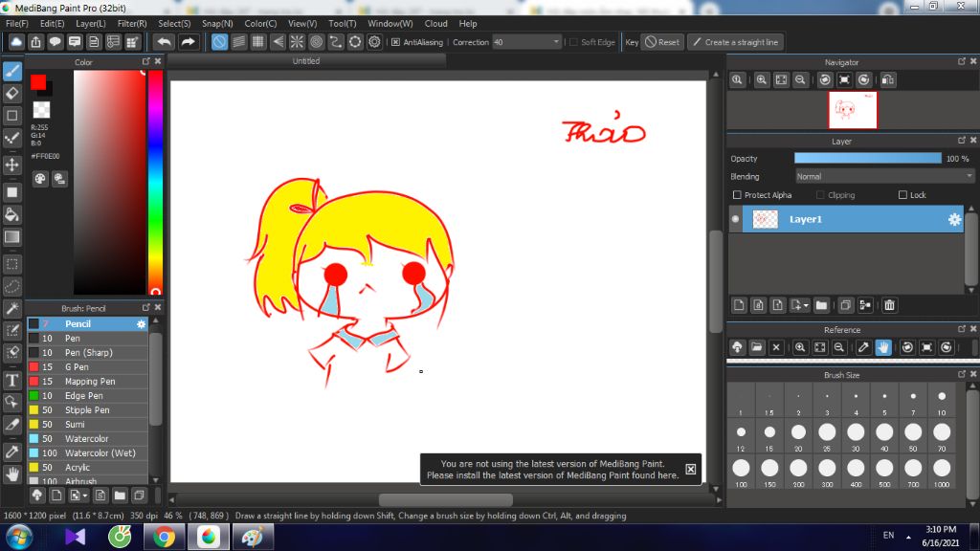Enable crisscross grid snap

(258, 42)
